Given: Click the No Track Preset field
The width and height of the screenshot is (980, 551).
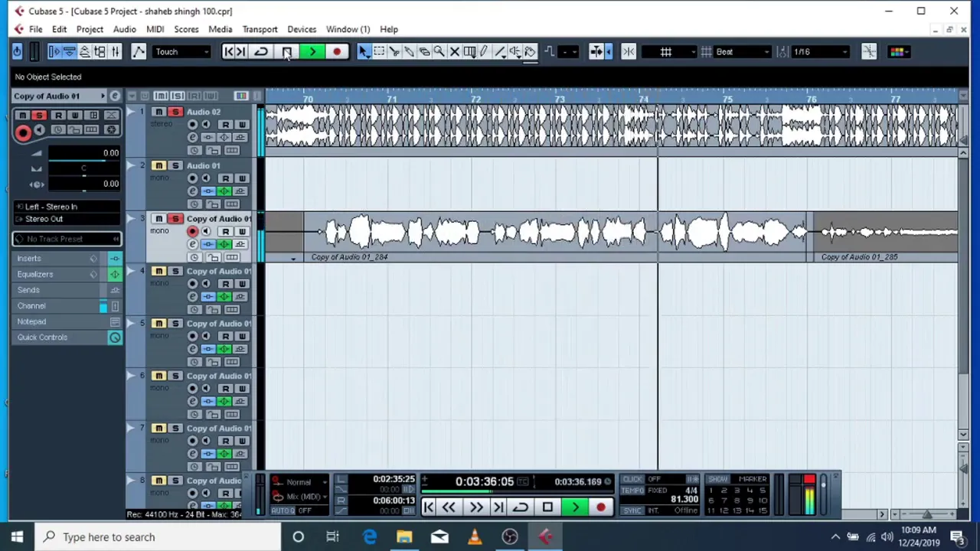Looking at the screenshot, I should (67, 239).
